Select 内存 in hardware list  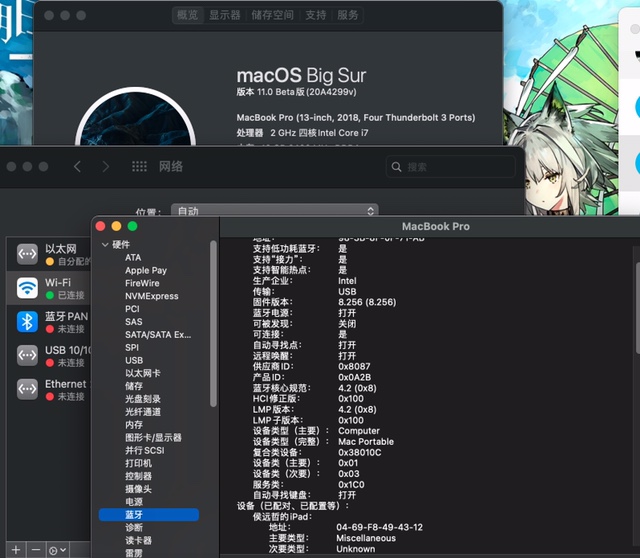click(133, 425)
